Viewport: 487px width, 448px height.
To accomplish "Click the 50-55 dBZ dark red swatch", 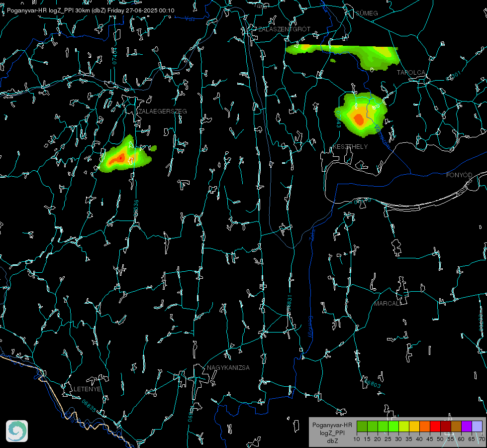I will point(446,426).
